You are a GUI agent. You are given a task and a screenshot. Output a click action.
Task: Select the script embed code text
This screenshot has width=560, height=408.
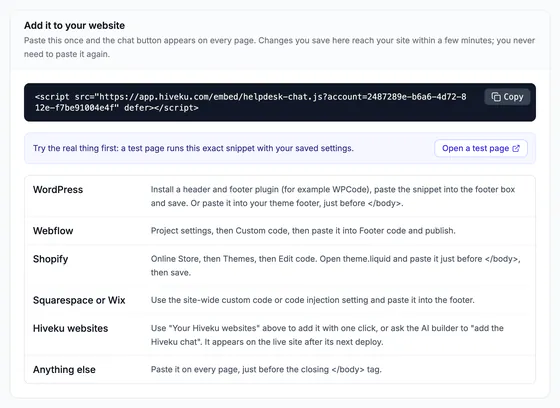tap(250, 102)
